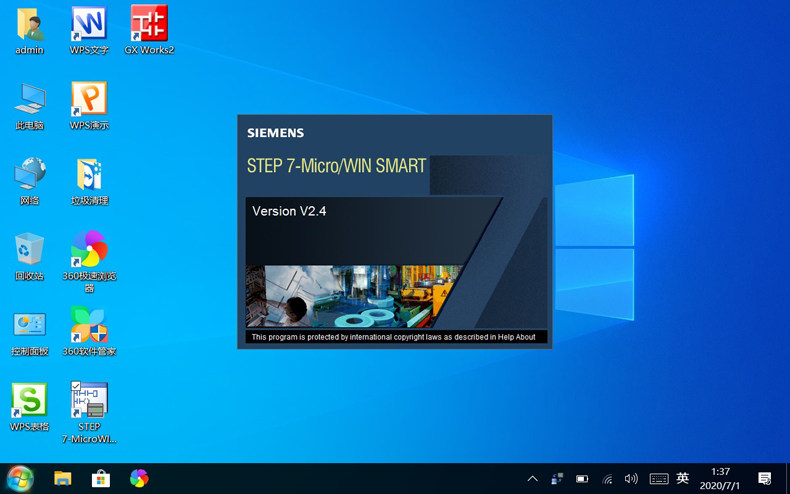Open Wi-Fi network tray icon
Screen dimensions: 790x494
(x=608, y=479)
